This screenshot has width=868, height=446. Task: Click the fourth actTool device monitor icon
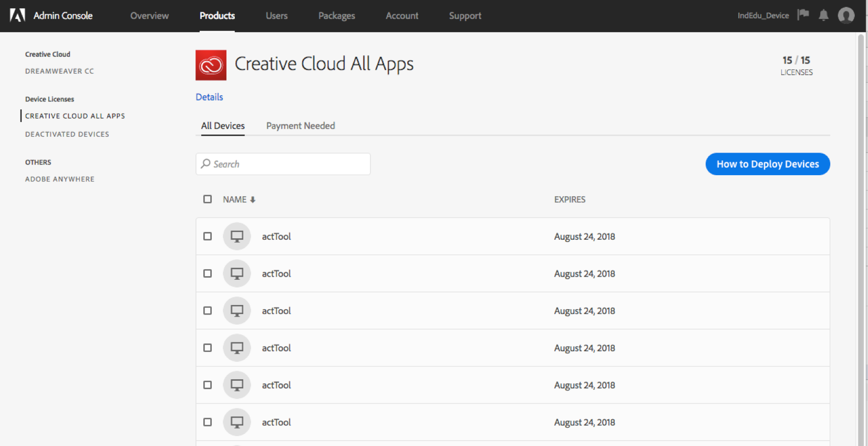pos(237,348)
